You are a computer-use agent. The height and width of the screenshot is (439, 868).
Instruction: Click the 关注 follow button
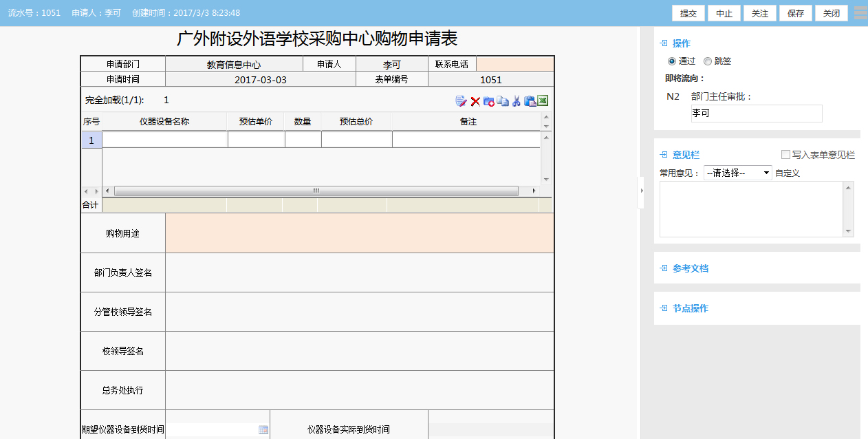pyautogui.click(x=760, y=14)
